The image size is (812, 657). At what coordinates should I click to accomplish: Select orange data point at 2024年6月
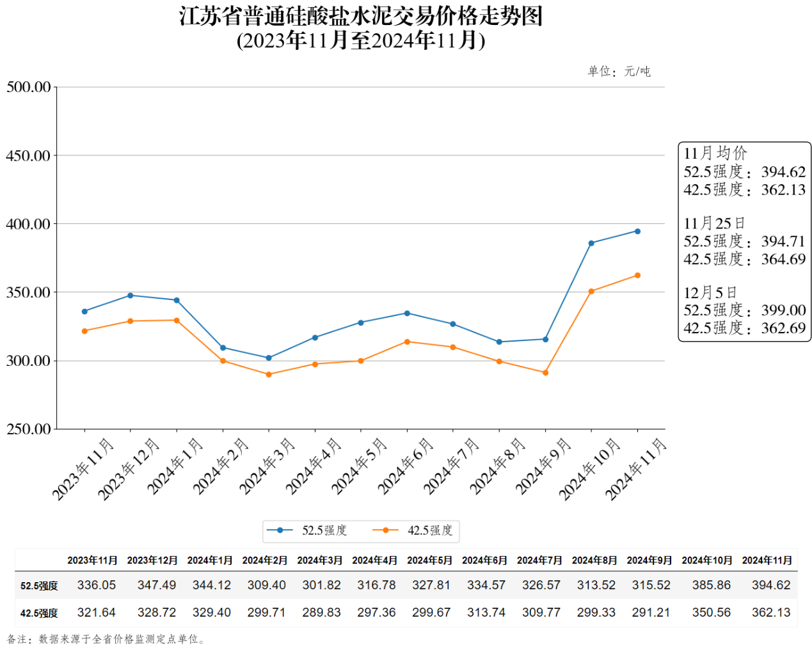point(407,342)
